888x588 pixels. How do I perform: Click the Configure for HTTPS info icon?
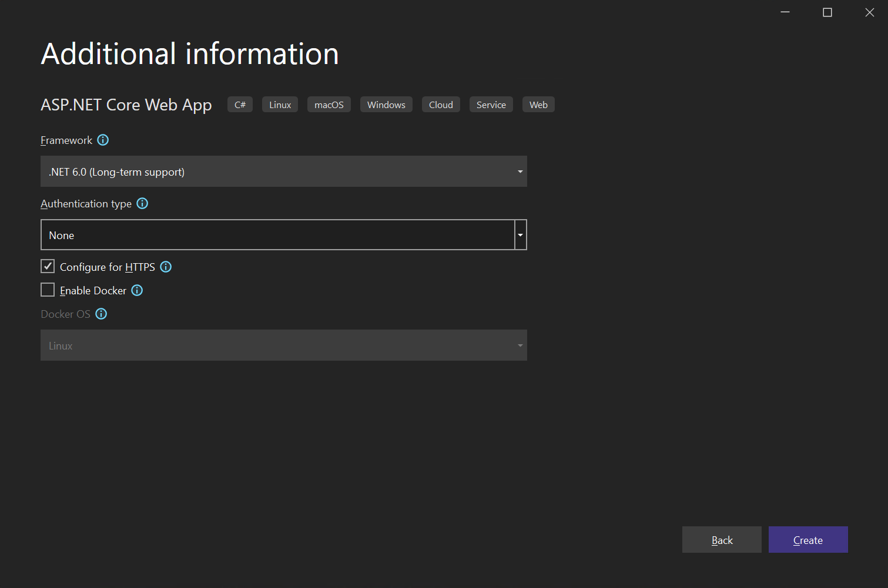pyautogui.click(x=165, y=267)
